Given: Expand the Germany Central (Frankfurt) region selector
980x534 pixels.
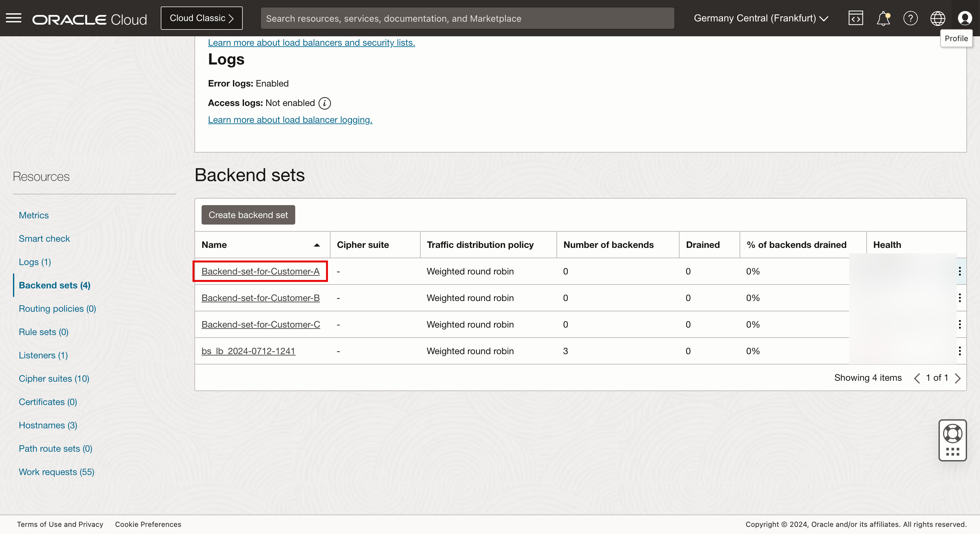Looking at the screenshot, I should point(761,18).
